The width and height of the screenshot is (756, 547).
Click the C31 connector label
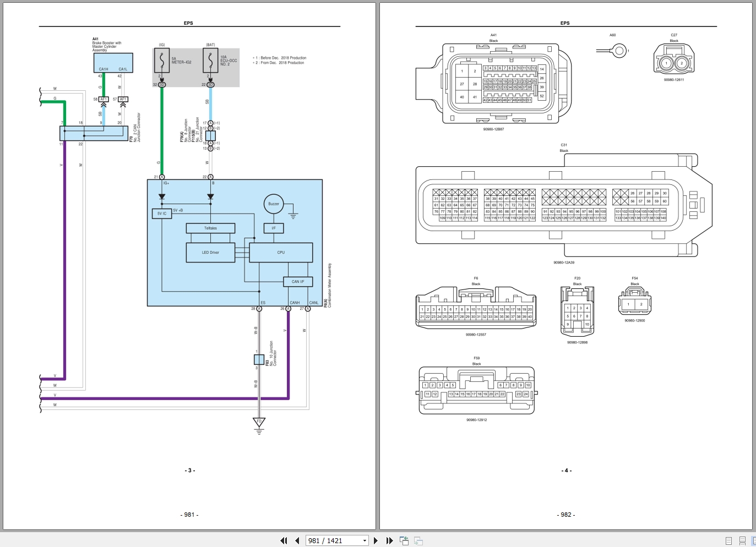pyautogui.click(x=564, y=145)
